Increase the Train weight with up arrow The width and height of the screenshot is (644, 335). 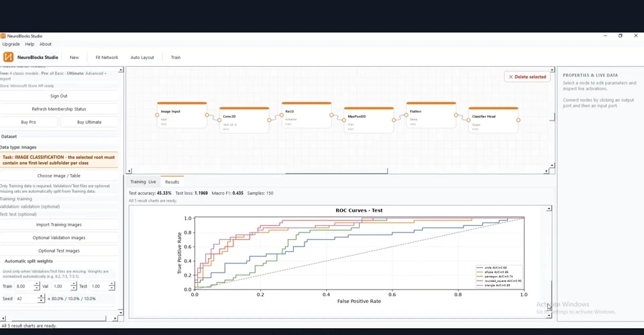(x=37, y=284)
